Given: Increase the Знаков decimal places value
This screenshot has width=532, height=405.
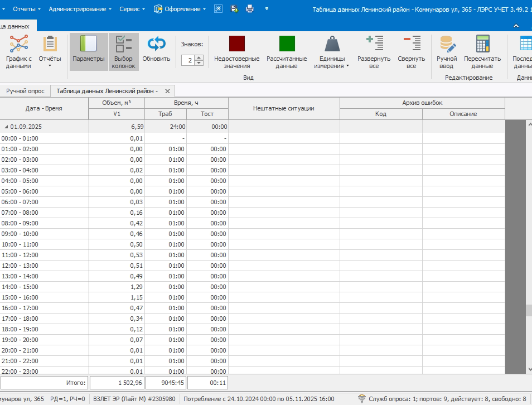Looking at the screenshot, I should (200, 57).
